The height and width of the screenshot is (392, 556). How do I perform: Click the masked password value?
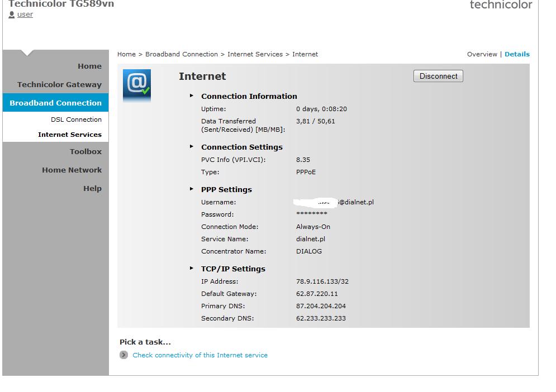[x=312, y=214]
